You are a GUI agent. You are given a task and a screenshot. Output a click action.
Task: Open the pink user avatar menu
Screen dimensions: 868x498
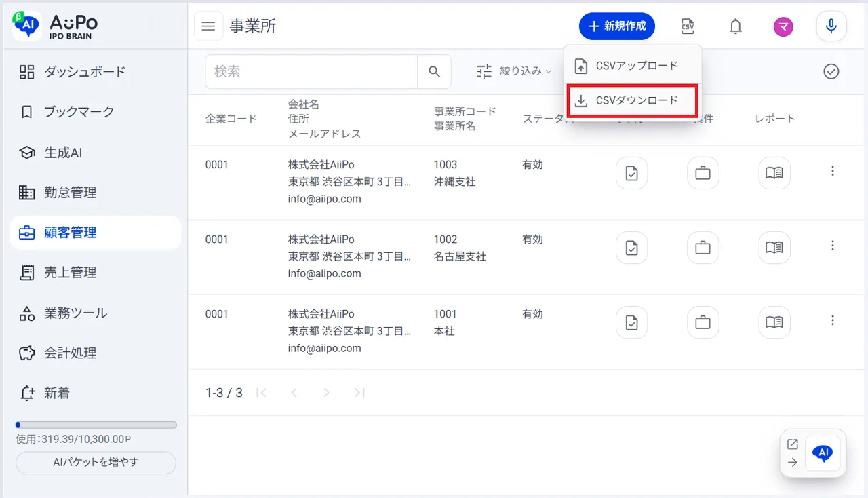[x=783, y=26]
